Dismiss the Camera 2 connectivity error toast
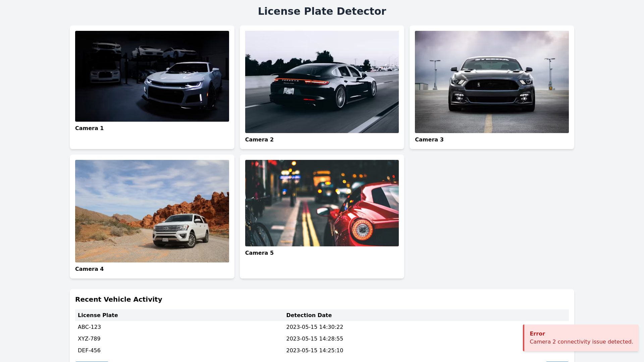Viewport: 644px width, 362px height. 581,338
